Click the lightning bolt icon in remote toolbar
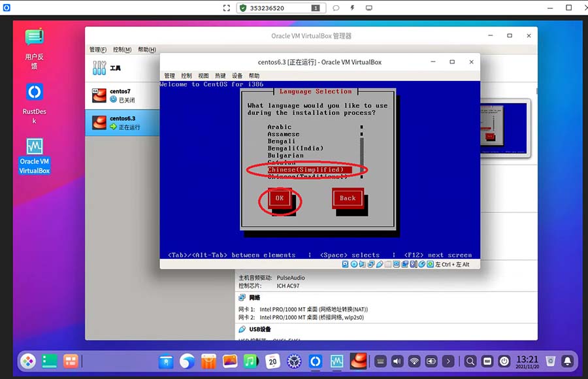 (353, 8)
